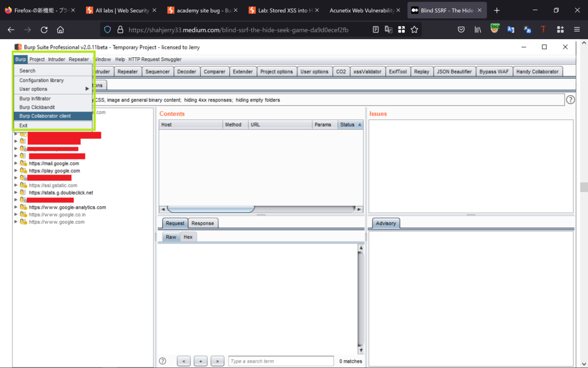Click next match '>' button
Image resolution: width=588 pixels, height=368 pixels.
point(218,361)
